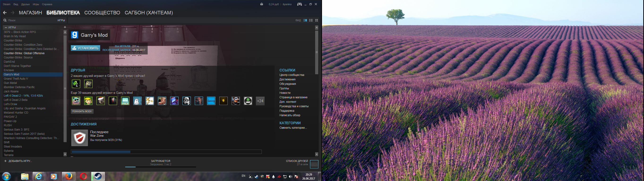Go to the МАГАЗИН tab
The image size is (644, 181).
point(30,13)
